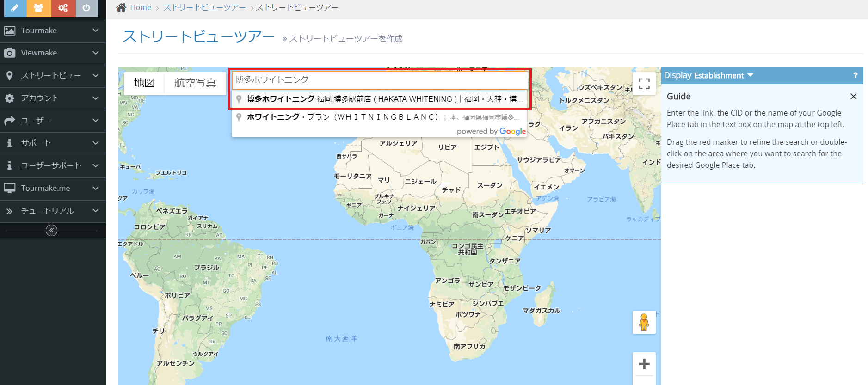
Task: Click the Guide panel title
Action: coord(678,96)
